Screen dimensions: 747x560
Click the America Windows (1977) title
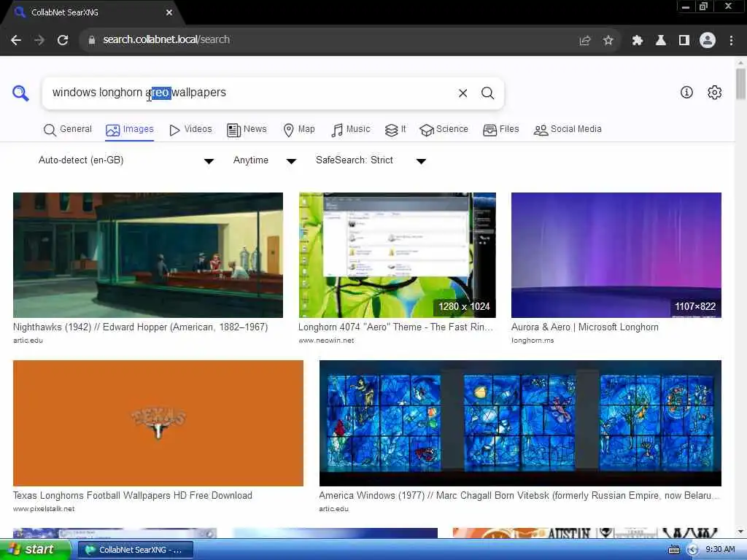[x=519, y=496]
